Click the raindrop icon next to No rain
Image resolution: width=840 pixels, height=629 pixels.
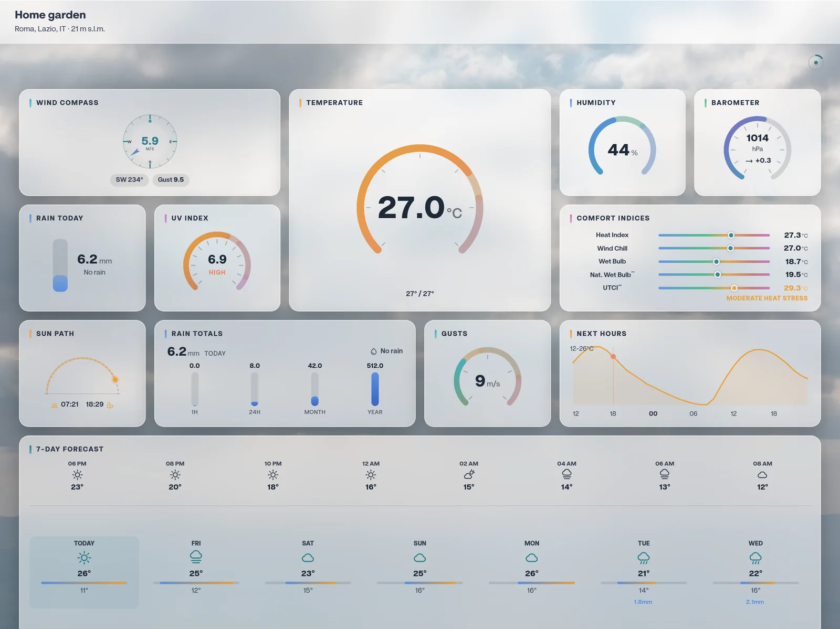[x=374, y=351]
